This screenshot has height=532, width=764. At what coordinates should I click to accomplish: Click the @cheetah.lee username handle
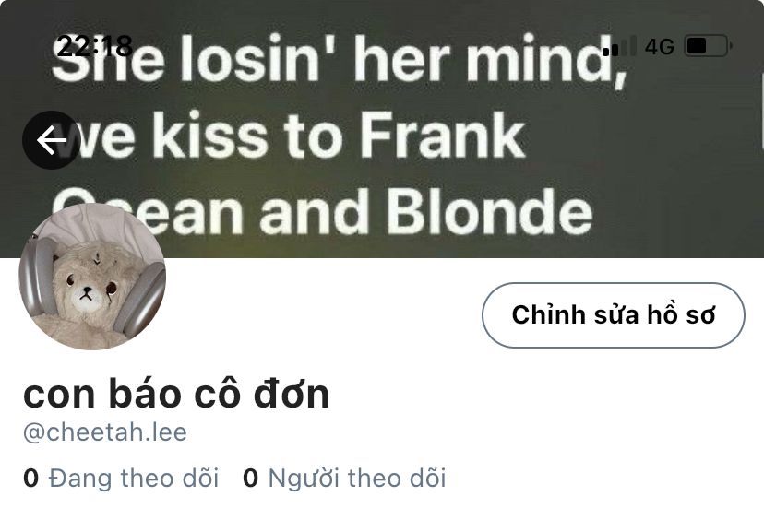click(105, 432)
